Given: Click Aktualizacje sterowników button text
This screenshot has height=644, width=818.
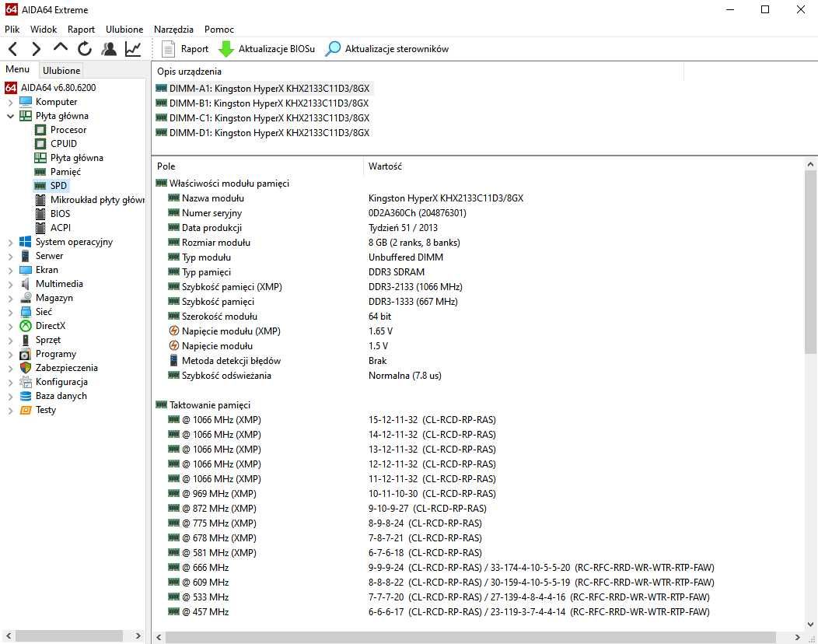Looking at the screenshot, I should point(397,49).
